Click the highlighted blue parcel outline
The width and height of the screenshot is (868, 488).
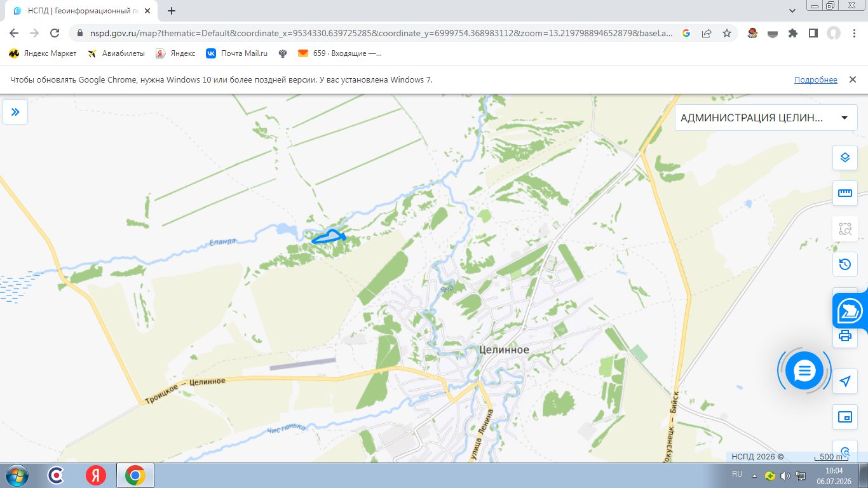(329, 237)
